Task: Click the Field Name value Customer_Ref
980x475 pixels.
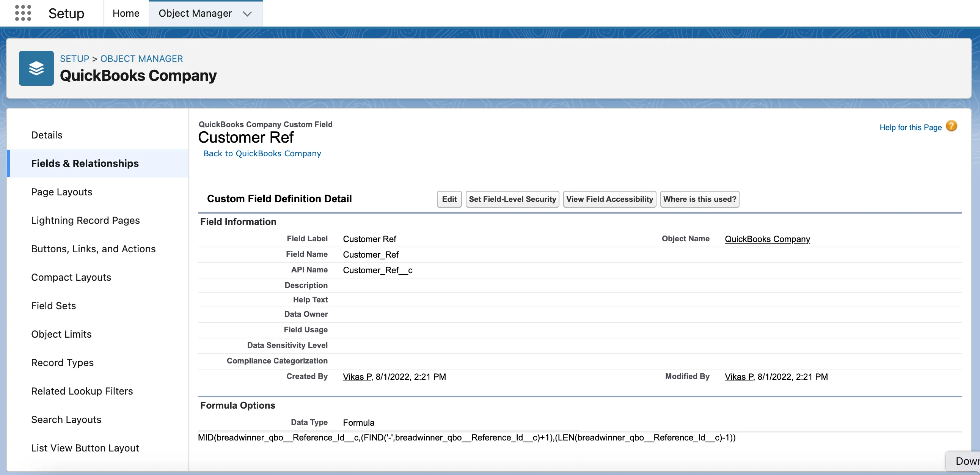Action: pos(371,255)
